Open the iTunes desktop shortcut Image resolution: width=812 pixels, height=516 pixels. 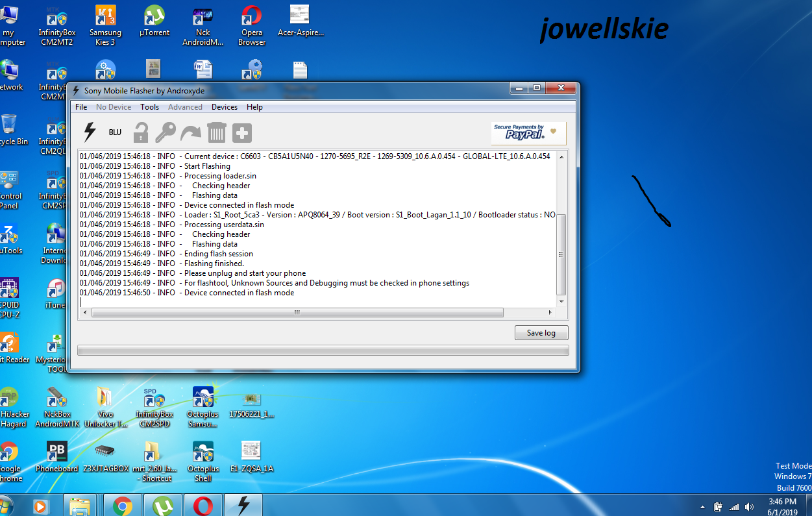(x=56, y=294)
